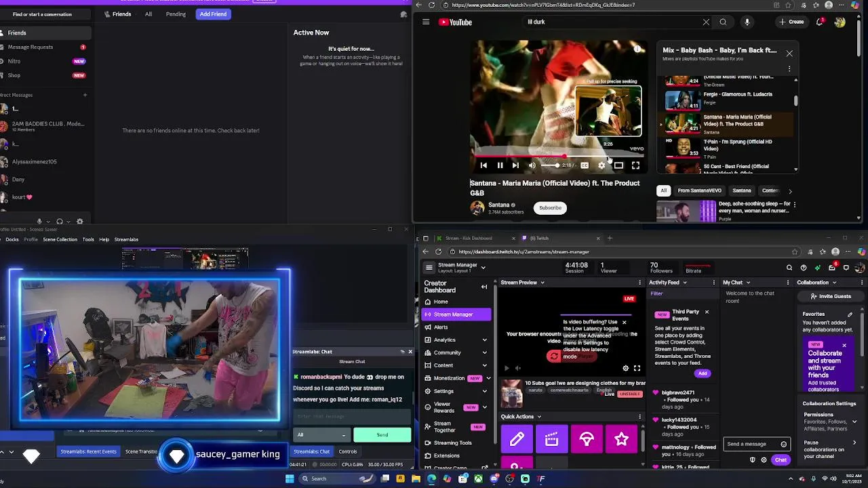
Task: Play Fergie - Glamorous from playlist
Action: click(x=730, y=99)
